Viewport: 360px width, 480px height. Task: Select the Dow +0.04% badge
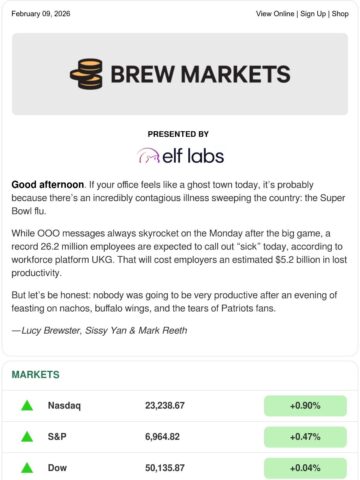pyautogui.click(x=305, y=468)
